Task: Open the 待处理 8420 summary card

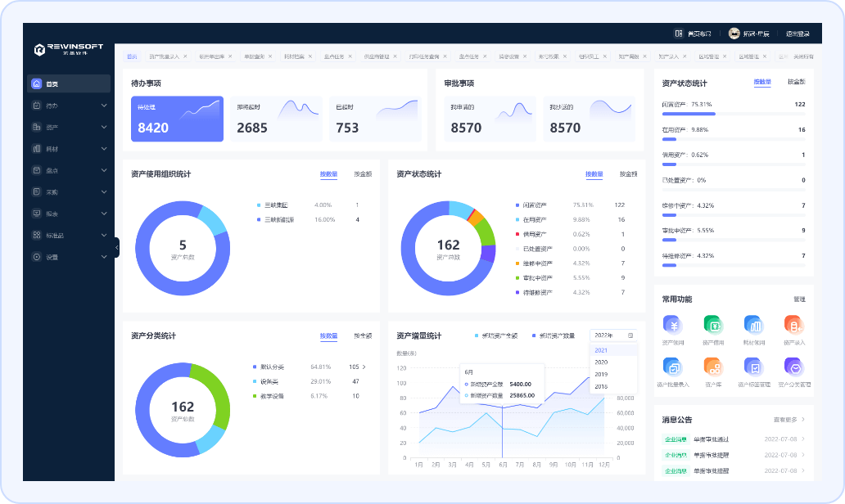Action: click(x=177, y=119)
